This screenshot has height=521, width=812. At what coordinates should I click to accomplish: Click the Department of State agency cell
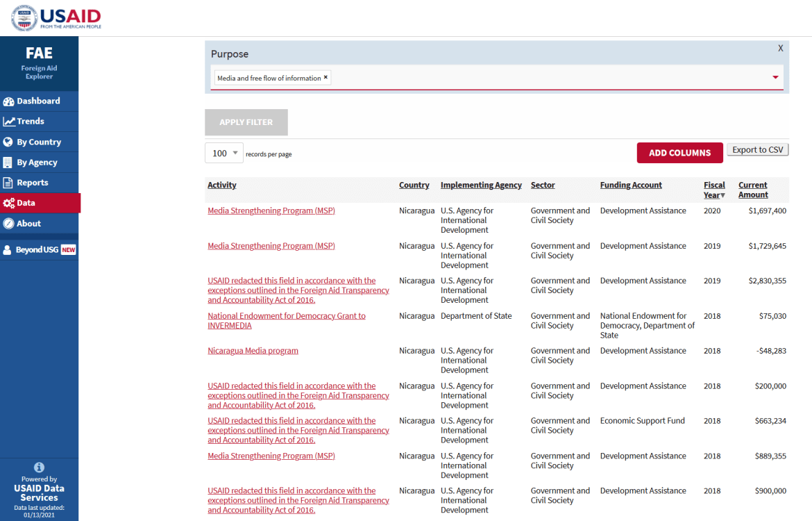(x=476, y=315)
